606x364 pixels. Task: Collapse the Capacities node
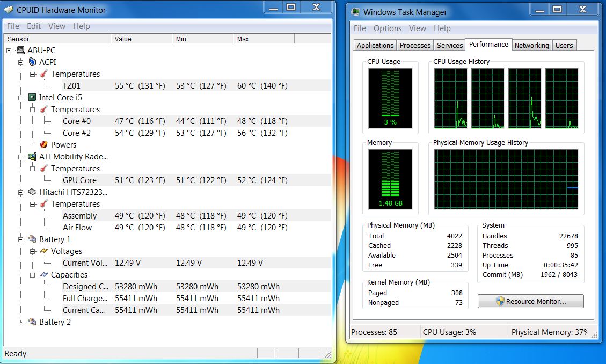[x=32, y=275]
